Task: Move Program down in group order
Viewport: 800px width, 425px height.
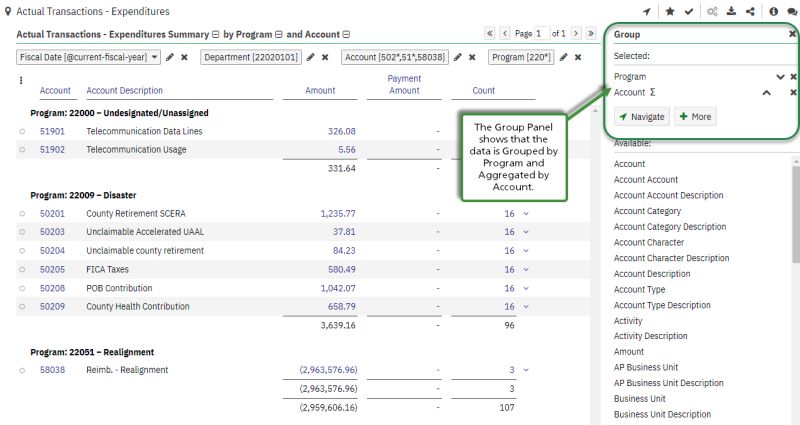Action: (780, 77)
